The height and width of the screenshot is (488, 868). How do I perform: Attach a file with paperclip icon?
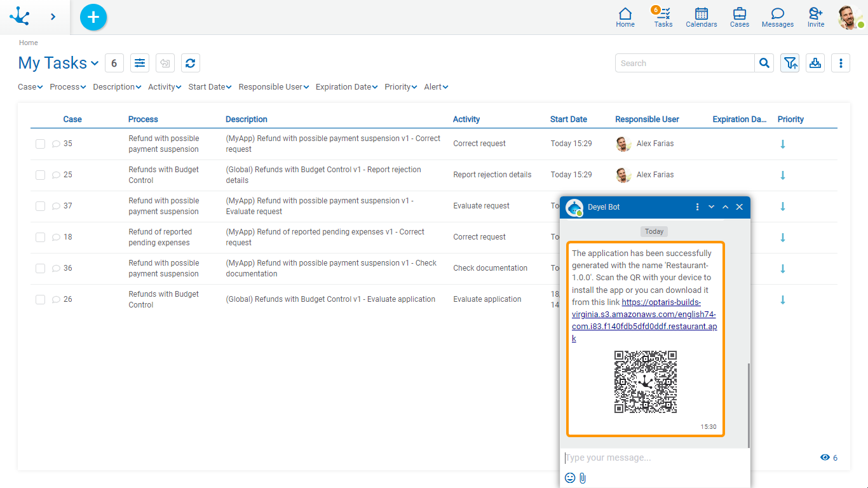[583, 478]
